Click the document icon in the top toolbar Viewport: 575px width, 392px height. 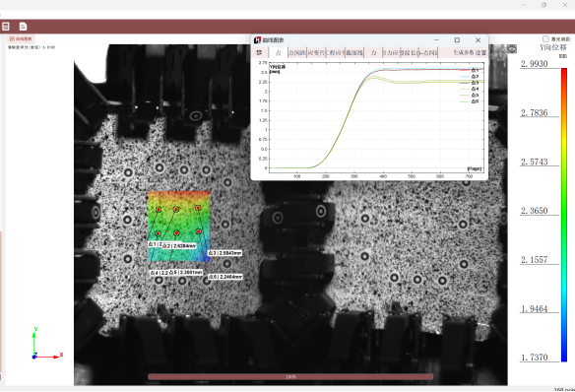click(x=23, y=27)
